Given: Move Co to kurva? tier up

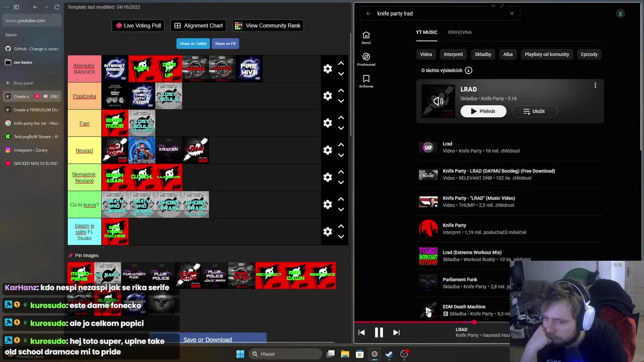Looking at the screenshot, I should pyautogui.click(x=341, y=199).
